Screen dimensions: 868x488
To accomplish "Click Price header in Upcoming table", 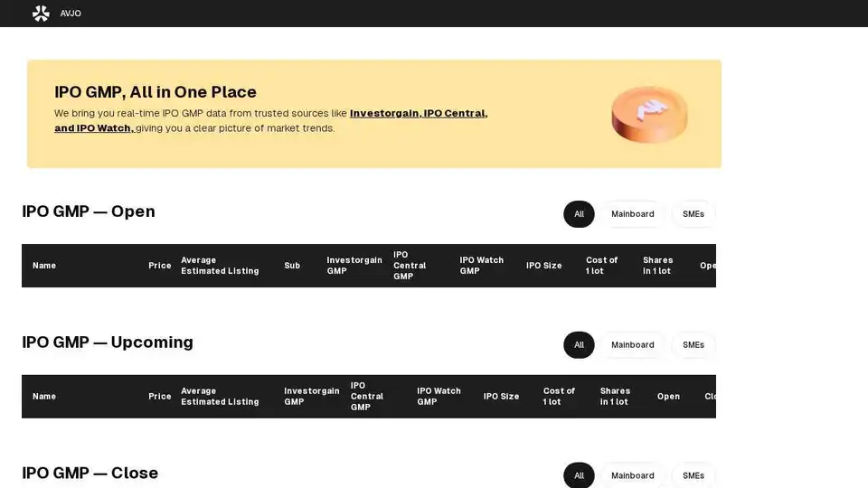I will (x=160, y=397).
